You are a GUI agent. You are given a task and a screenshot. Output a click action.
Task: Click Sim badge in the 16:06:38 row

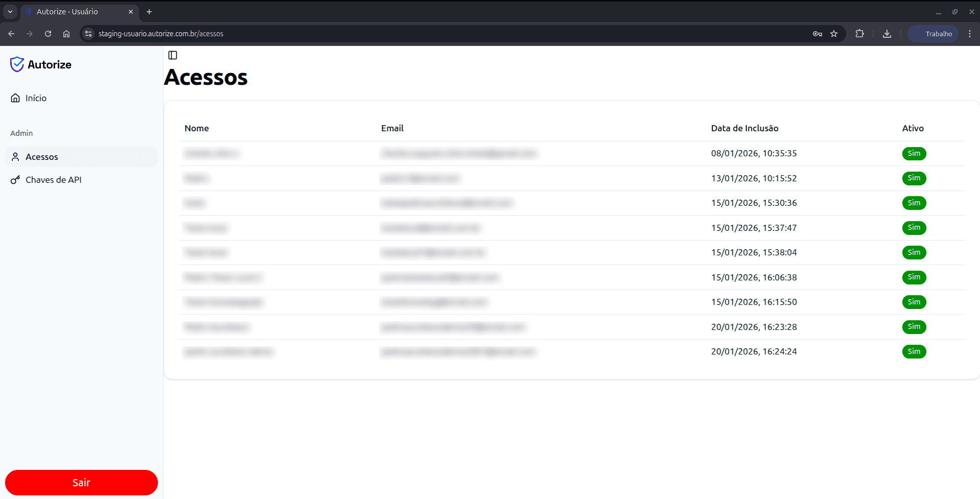[914, 277]
